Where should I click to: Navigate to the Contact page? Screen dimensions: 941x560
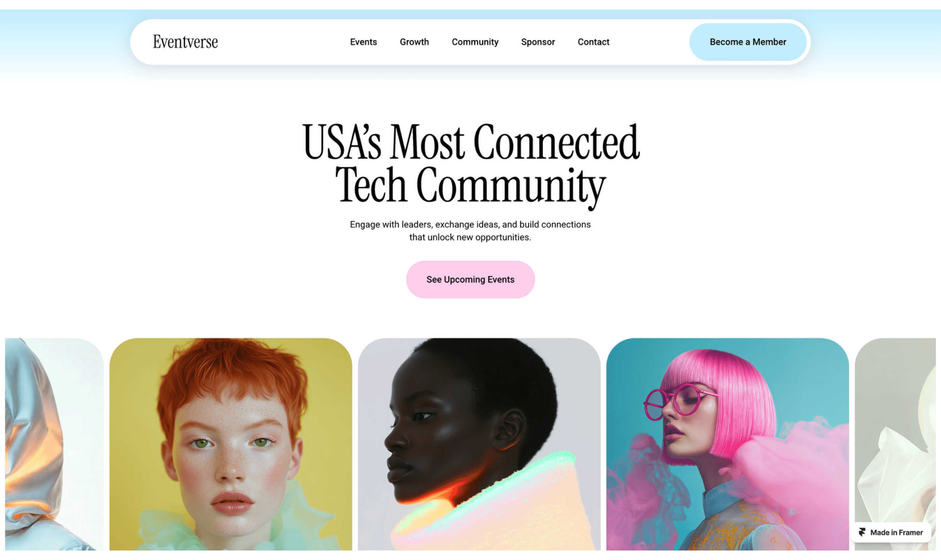[x=593, y=42]
